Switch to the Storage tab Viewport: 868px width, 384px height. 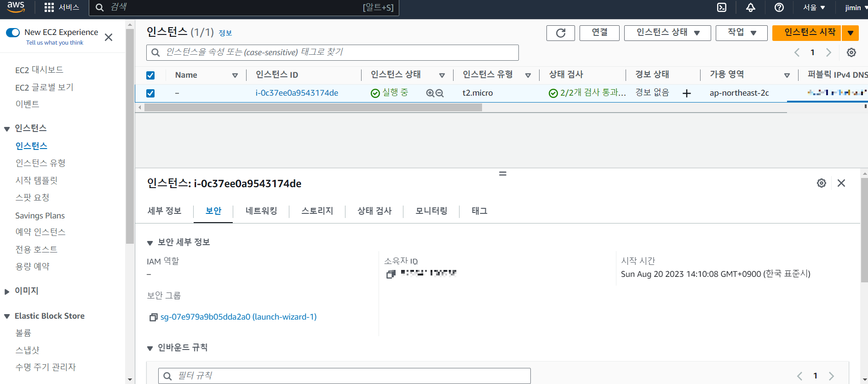(x=317, y=211)
